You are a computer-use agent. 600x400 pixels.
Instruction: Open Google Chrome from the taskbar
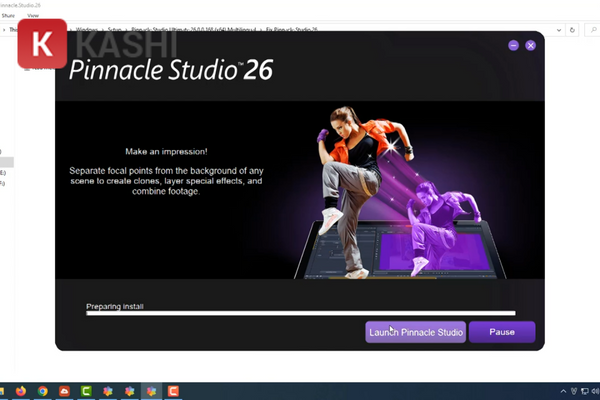pos(43,390)
